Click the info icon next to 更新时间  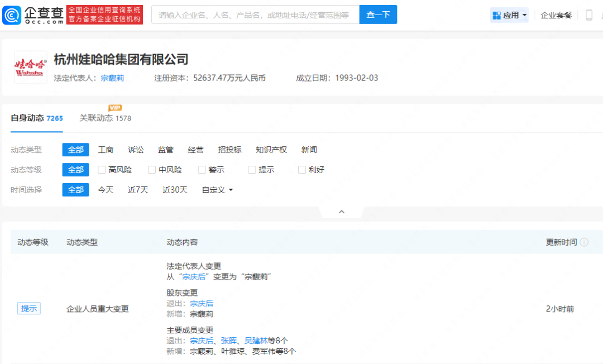click(x=584, y=242)
